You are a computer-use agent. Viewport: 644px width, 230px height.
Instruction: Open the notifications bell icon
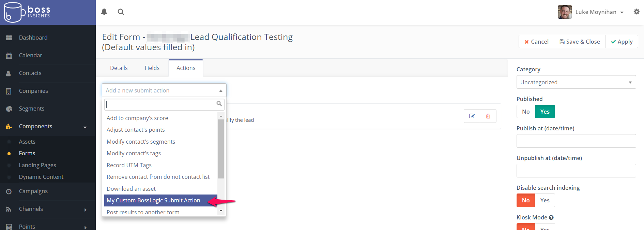(104, 12)
